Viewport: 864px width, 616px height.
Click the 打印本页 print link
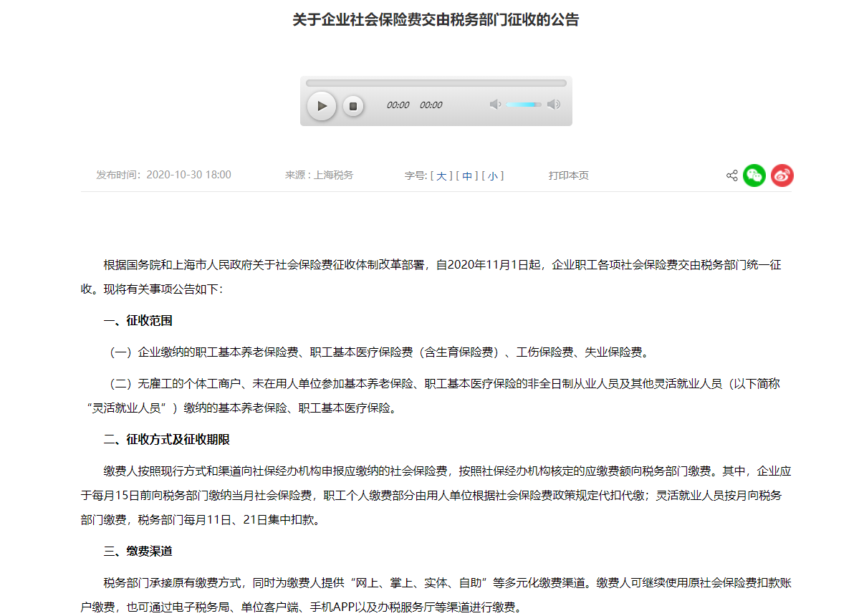(x=568, y=175)
